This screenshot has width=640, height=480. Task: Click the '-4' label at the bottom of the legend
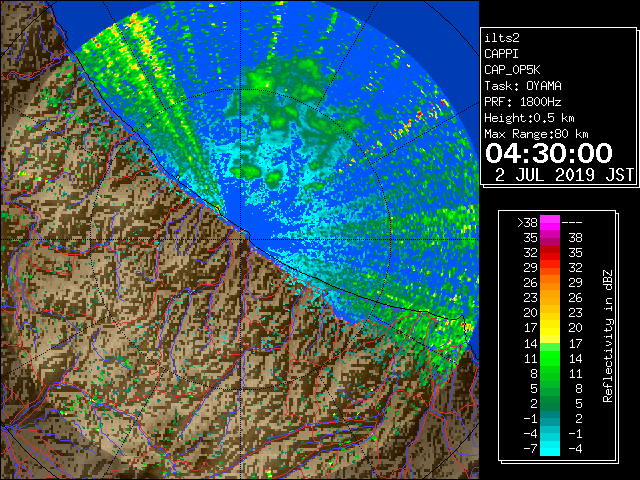pos(574,448)
